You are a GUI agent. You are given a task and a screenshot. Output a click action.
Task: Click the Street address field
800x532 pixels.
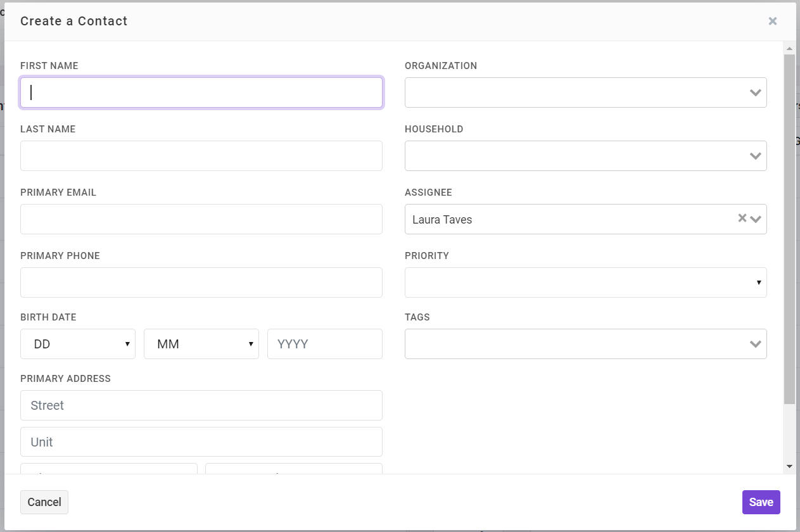pos(201,405)
